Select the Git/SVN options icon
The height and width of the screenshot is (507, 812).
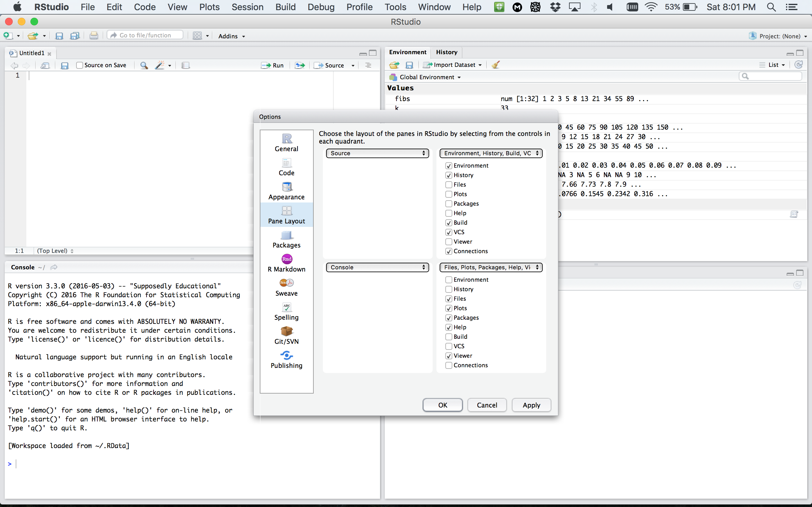286,331
